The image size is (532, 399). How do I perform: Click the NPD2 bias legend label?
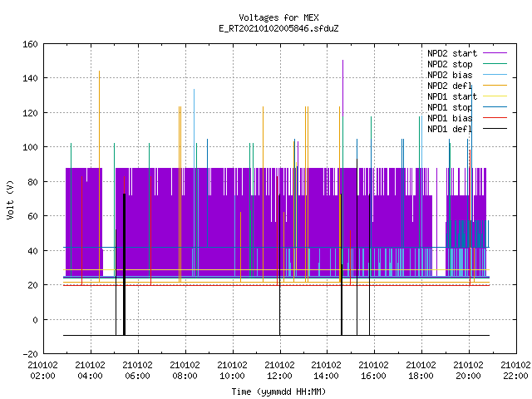(450, 75)
